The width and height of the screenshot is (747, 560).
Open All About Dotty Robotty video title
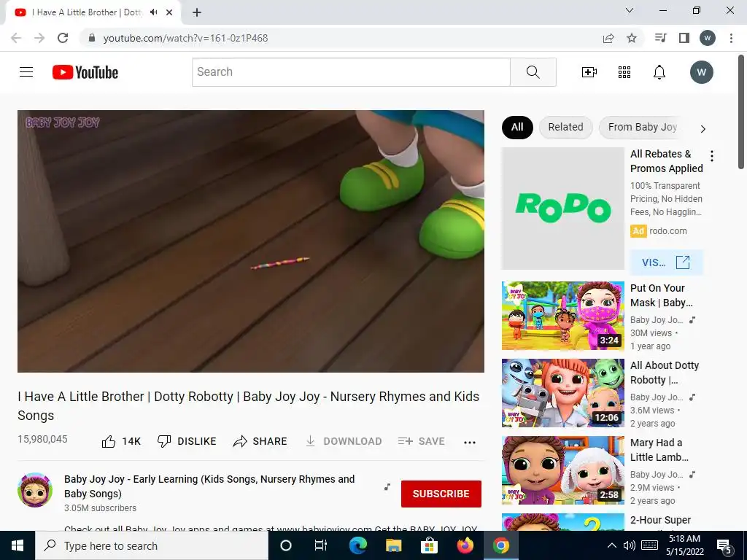click(x=665, y=373)
